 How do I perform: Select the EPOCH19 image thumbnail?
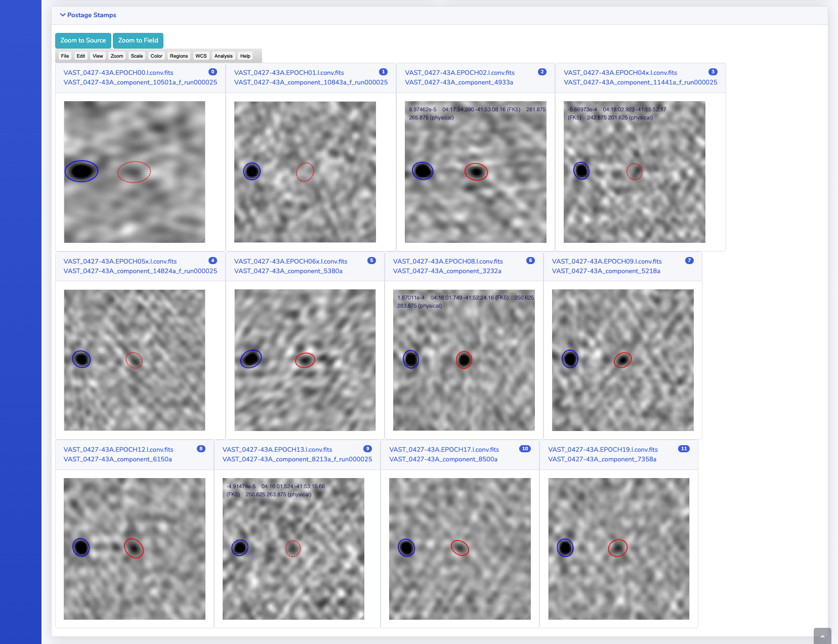tap(619, 549)
